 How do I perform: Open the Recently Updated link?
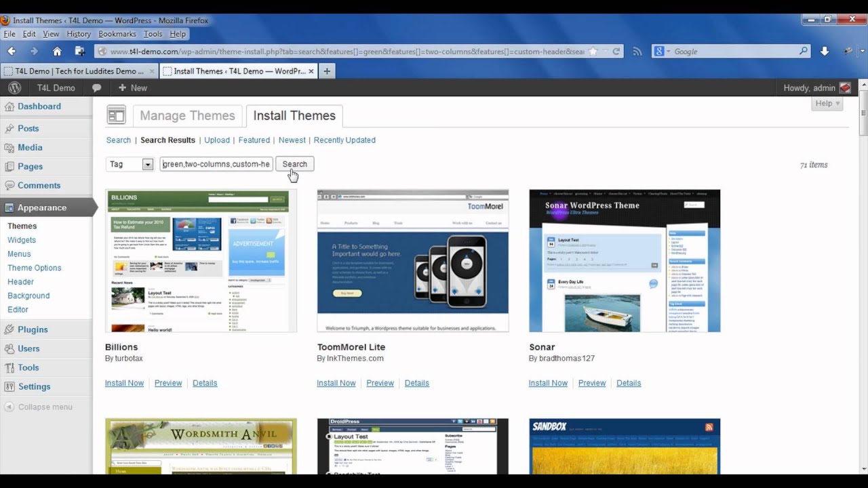tap(344, 140)
